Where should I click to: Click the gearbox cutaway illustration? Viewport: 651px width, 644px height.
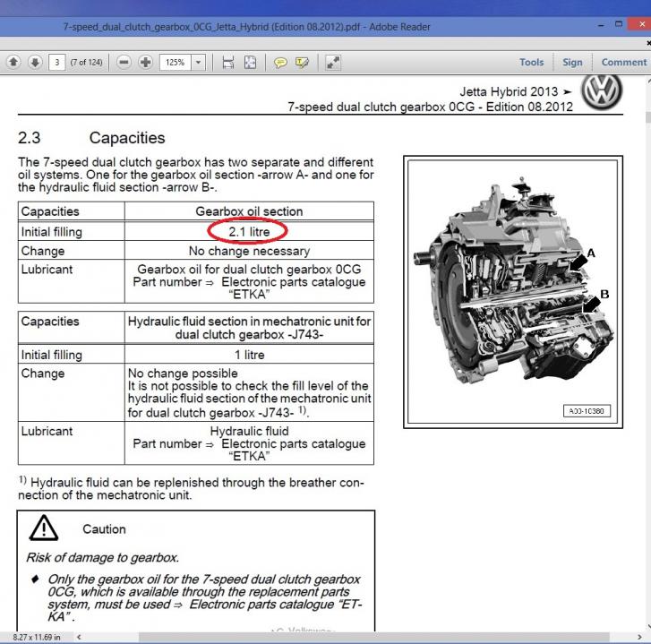click(514, 281)
